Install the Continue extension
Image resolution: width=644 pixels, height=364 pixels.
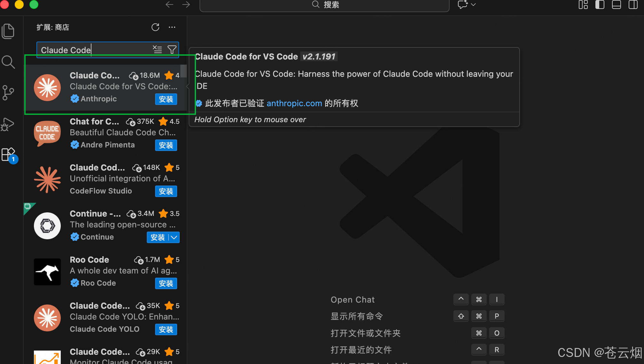(x=158, y=237)
